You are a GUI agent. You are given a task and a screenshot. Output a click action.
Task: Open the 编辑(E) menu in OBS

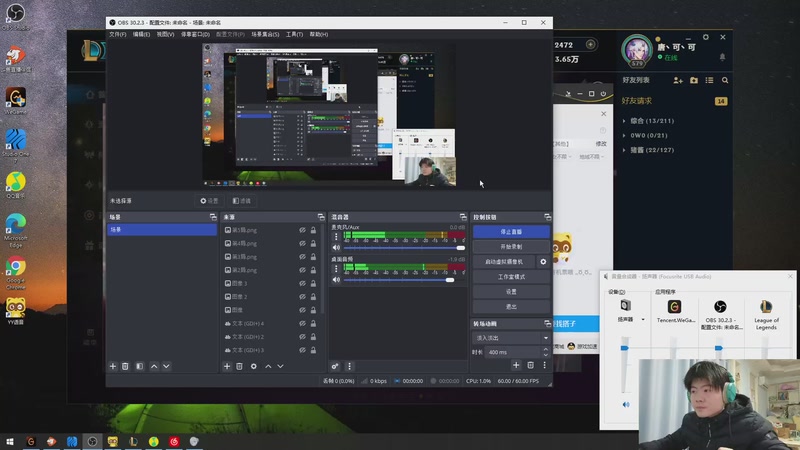pyautogui.click(x=141, y=34)
